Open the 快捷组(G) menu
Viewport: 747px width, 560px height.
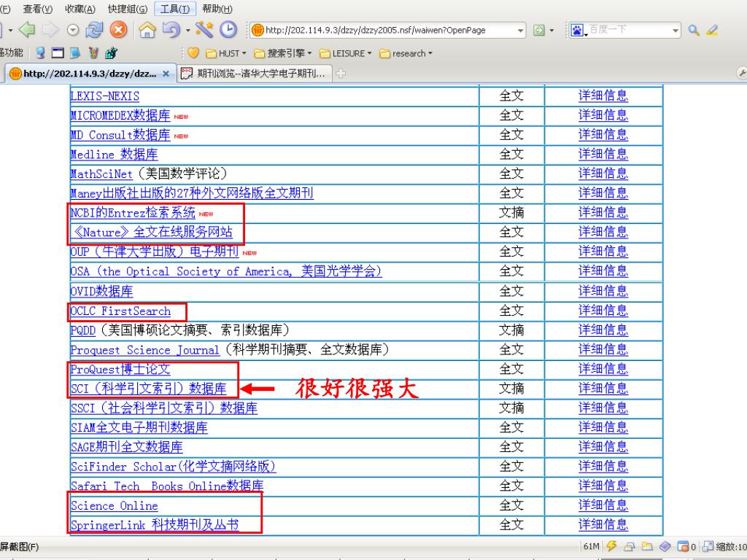coord(127,9)
